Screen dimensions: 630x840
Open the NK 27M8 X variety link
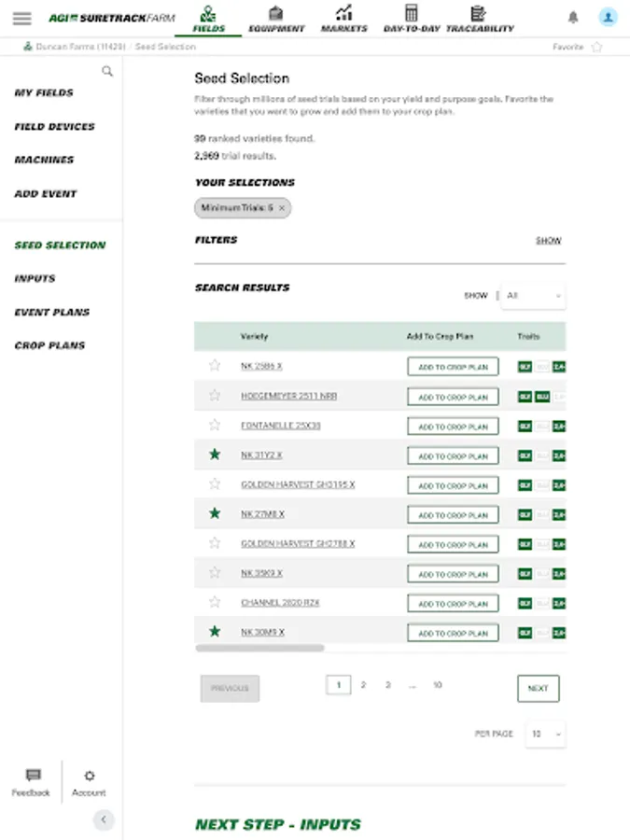tap(262, 513)
